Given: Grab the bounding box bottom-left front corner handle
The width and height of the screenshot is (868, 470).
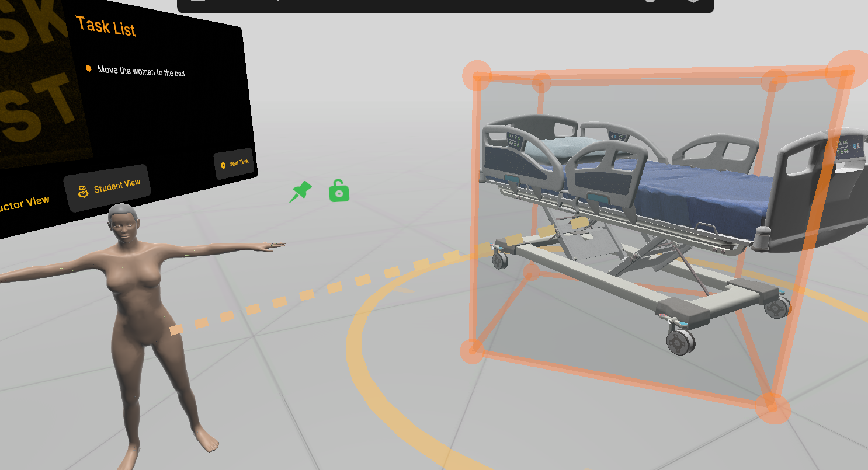Looking at the screenshot, I should 472,350.
